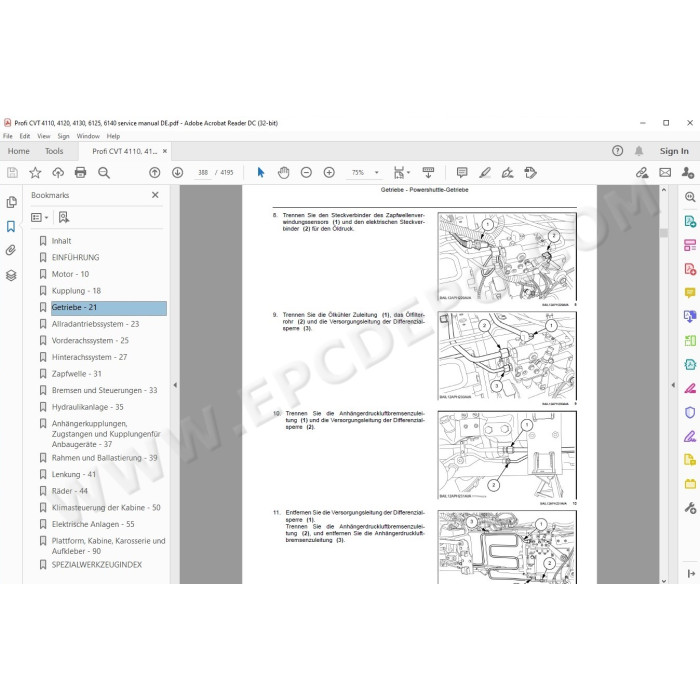Viewport: 700px width, 700px height.
Task: Click the page number field 388
Action: [x=203, y=173]
